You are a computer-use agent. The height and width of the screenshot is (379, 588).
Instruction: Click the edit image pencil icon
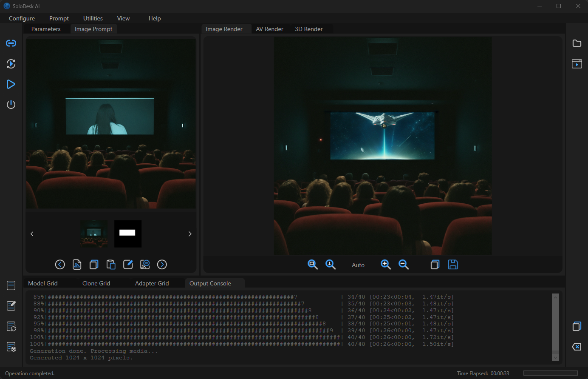(128, 265)
